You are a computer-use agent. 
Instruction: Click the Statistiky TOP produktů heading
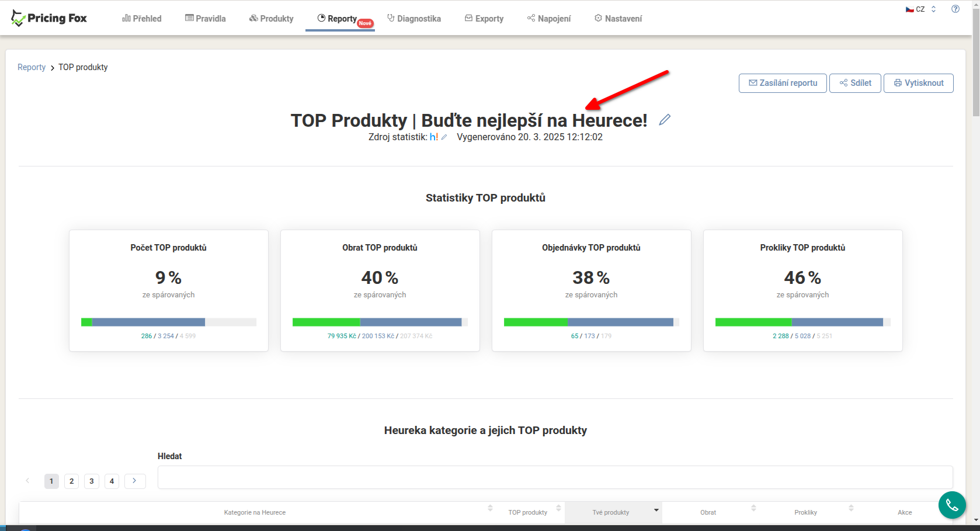click(x=485, y=198)
